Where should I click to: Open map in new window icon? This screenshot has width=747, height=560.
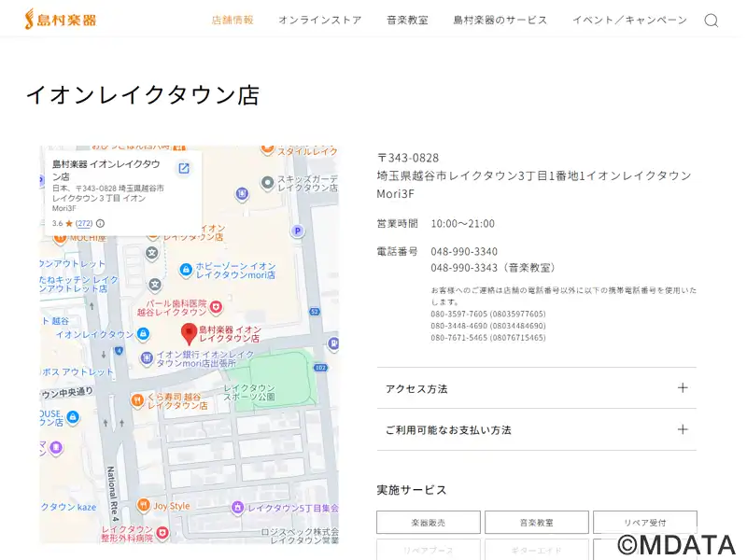click(x=184, y=168)
